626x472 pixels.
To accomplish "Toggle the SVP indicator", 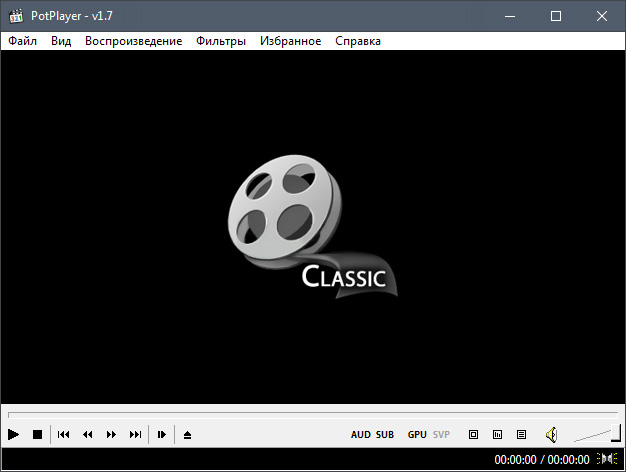I will point(441,434).
